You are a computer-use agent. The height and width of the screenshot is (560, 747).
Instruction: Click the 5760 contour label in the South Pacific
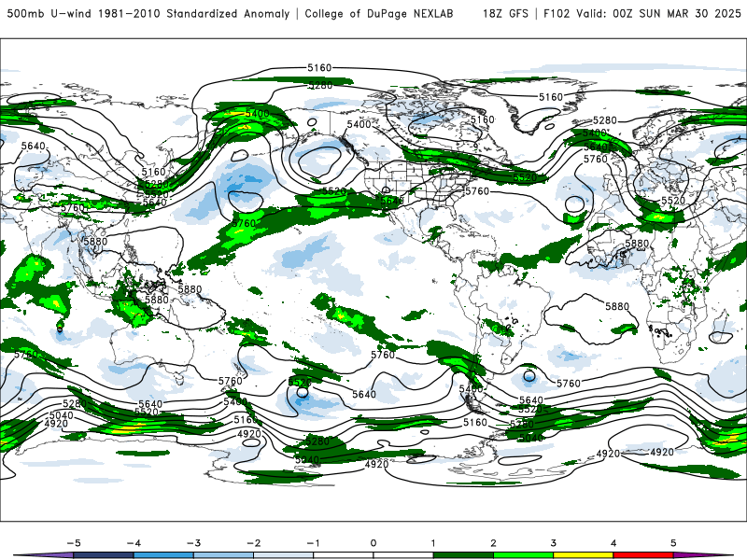point(383,355)
